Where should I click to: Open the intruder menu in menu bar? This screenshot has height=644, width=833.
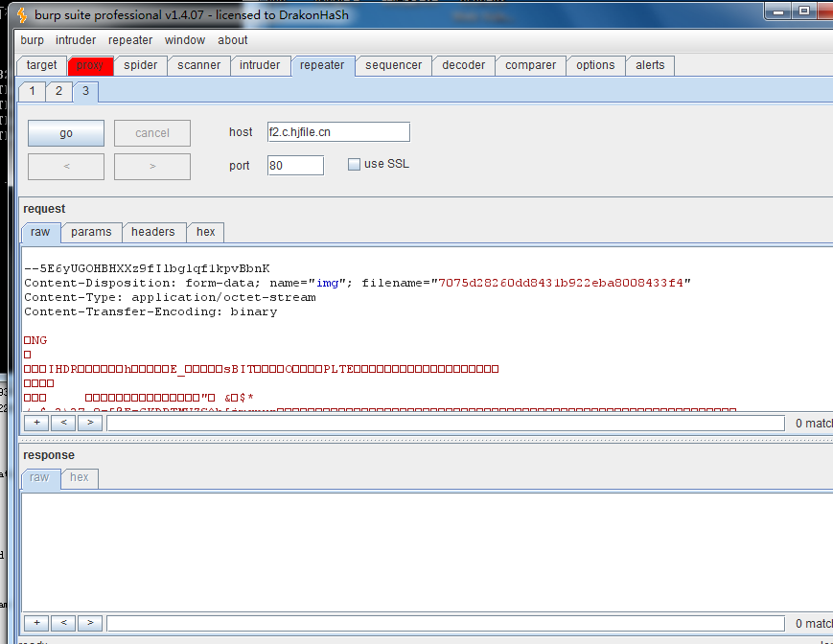pos(76,40)
